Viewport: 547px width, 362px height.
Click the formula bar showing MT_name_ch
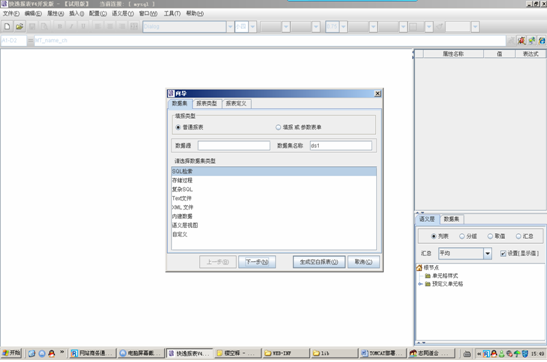pyautogui.click(x=270, y=41)
